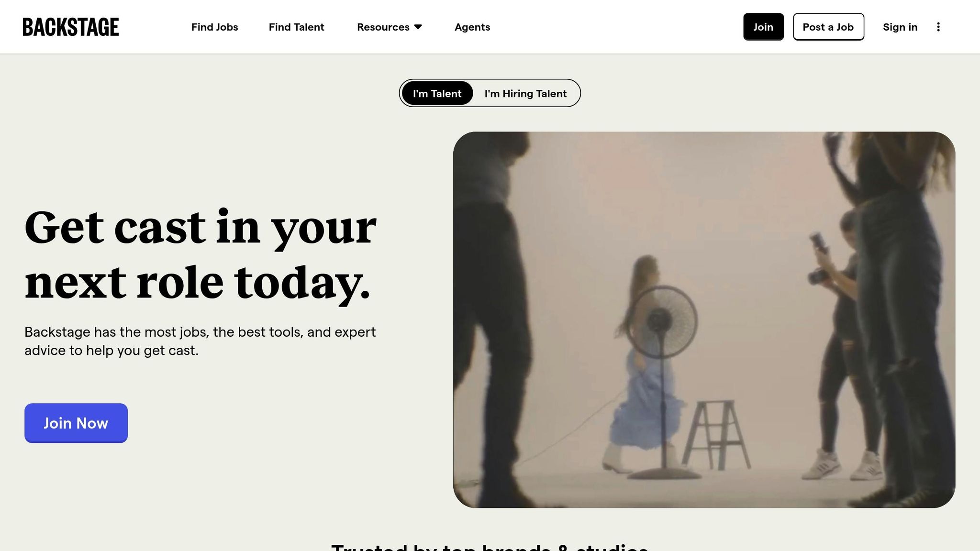This screenshot has height=551, width=980.
Task: Click the step ladder in the video
Action: tap(716, 435)
